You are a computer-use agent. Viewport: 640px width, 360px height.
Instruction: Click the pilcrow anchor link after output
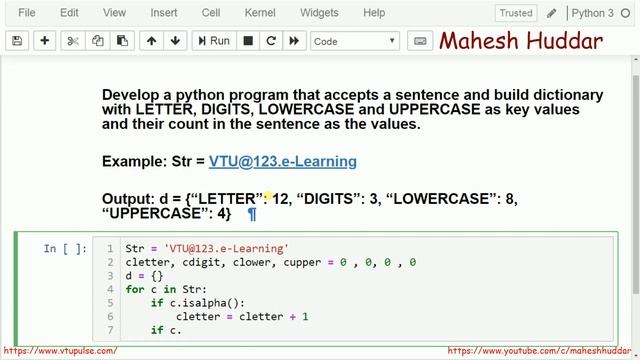click(x=252, y=214)
